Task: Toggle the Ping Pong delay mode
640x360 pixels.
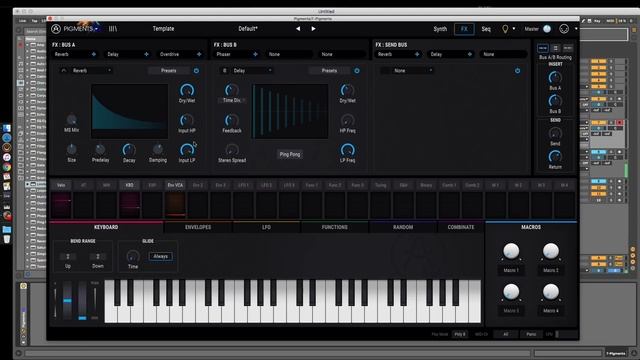Action: tap(290, 154)
